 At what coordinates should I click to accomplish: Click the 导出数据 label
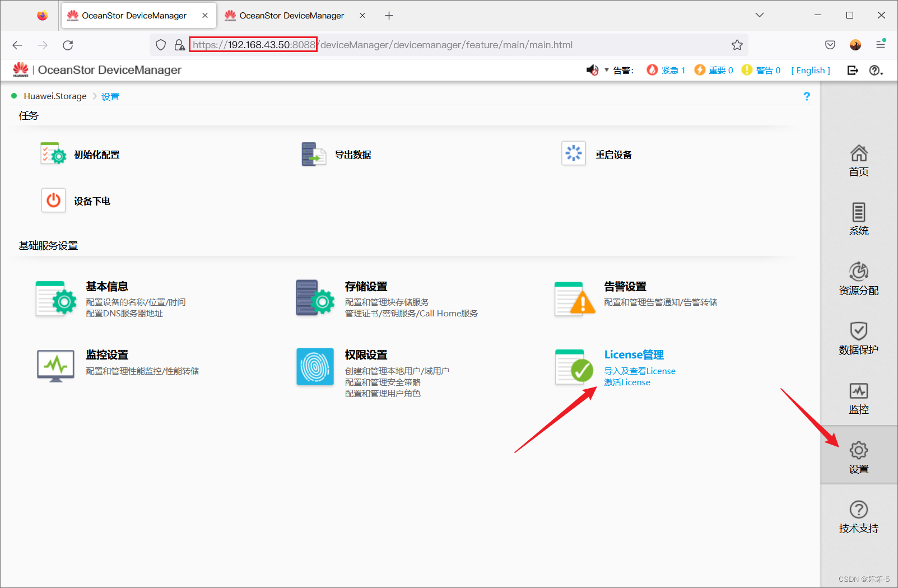[x=353, y=155]
